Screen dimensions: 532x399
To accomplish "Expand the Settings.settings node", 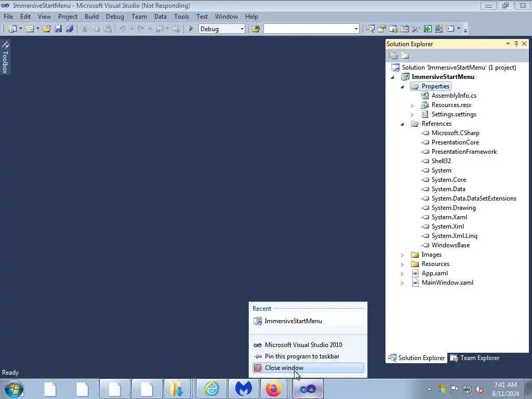I will point(412,115).
